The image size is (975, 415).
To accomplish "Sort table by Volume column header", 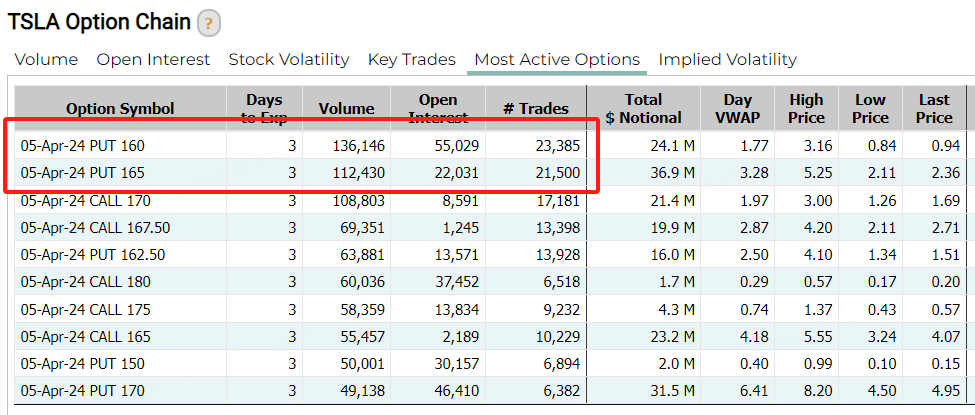I will pyautogui.click(x=346, y=109).
